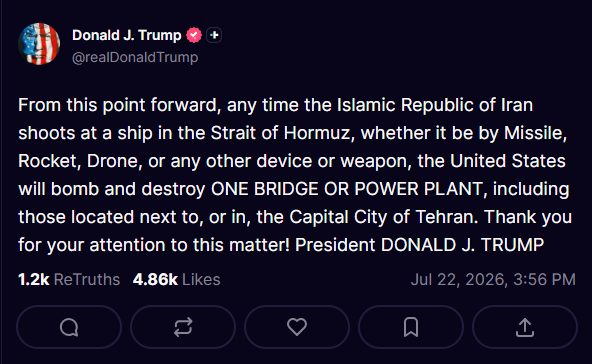
Task: View the 1.2k ReTruths list
Action: click(69, 279)
